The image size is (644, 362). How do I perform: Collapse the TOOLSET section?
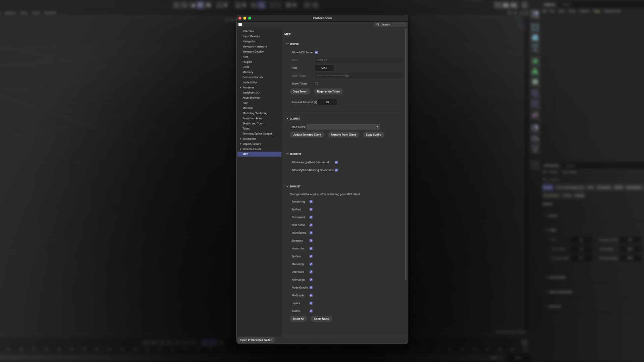tap(287, 186)
